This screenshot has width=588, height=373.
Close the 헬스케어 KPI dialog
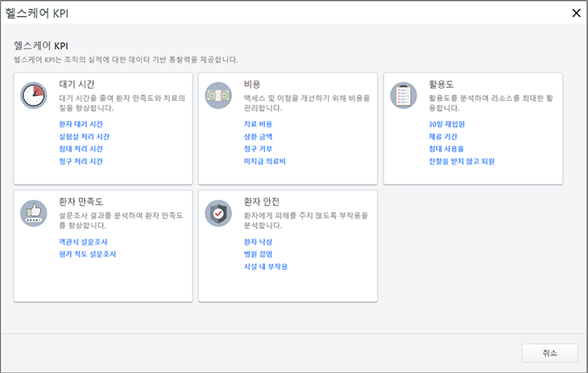pos(575,12)
